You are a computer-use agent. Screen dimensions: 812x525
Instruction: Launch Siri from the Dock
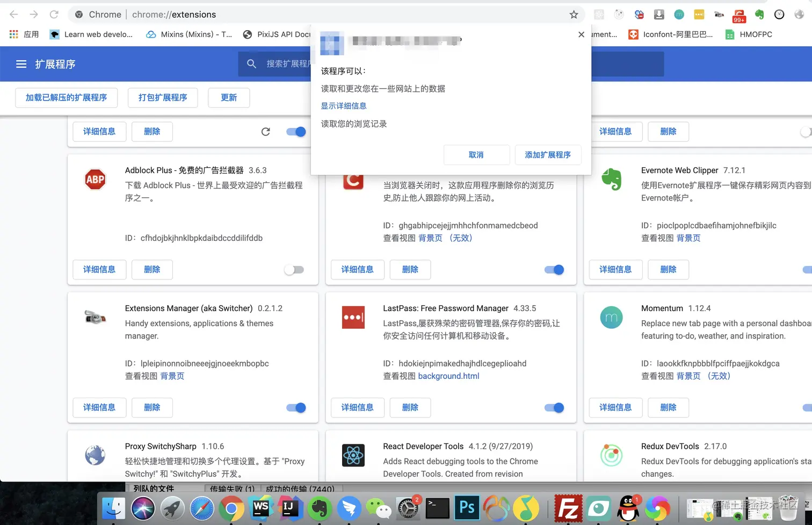pos(143,508)
